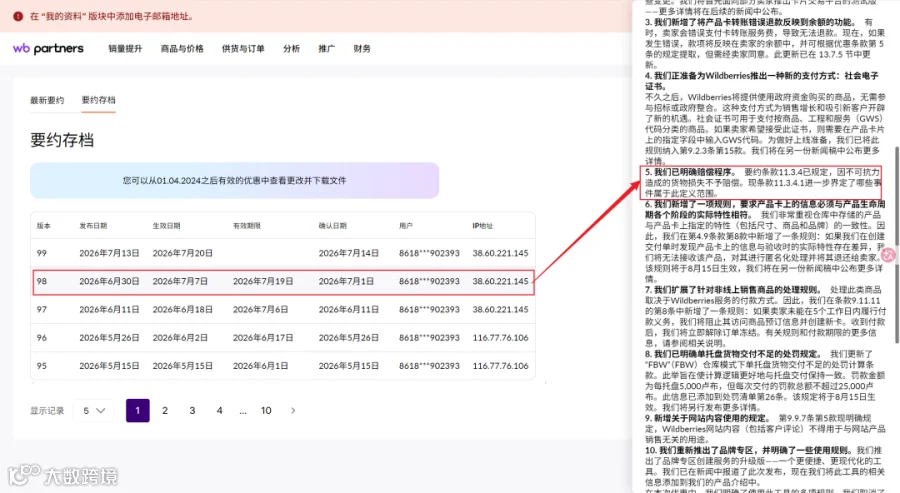Click effective date 2026年6月2日
Image resolution: width=900 pixels, height=493 pixels.
(180, 337)
